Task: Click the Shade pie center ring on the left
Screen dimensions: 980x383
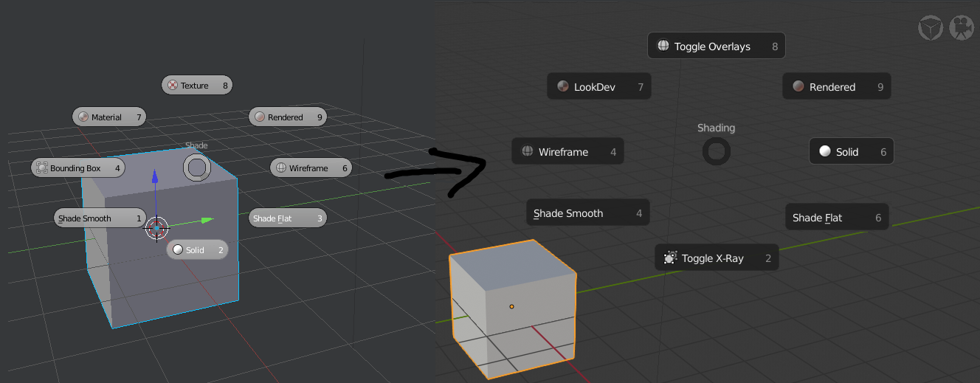Action: coord(196,168)
